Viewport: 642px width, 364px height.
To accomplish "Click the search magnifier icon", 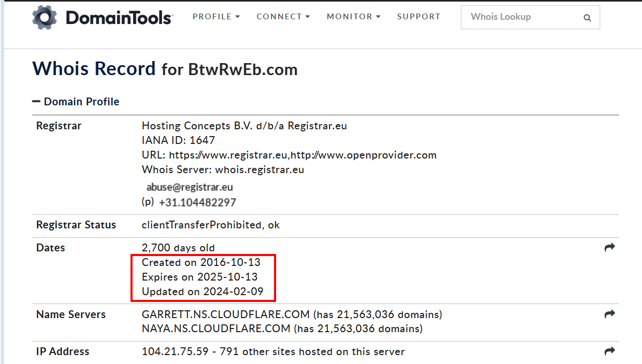I will click(587, 18).
